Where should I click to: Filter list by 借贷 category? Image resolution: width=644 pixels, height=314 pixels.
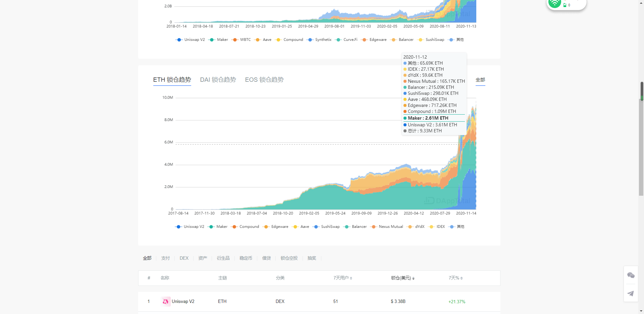(x=266, y=258)
